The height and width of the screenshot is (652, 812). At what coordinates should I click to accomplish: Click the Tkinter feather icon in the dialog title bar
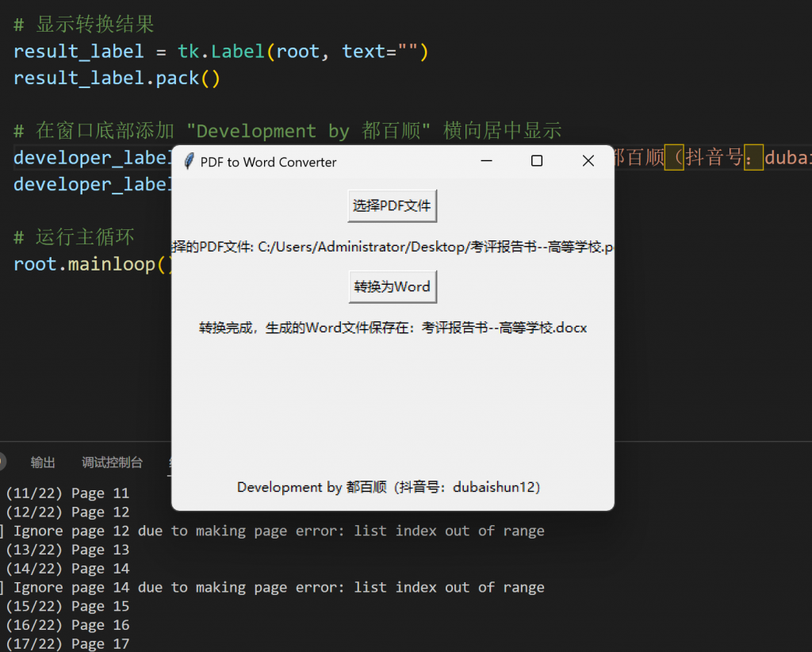coord(188,161)
